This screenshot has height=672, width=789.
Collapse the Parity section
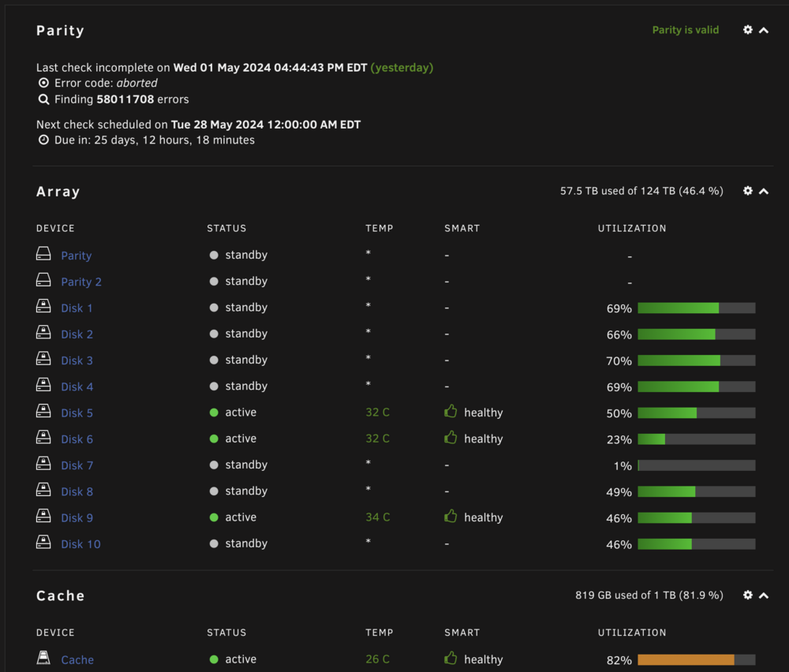click(x=764, y=31)
